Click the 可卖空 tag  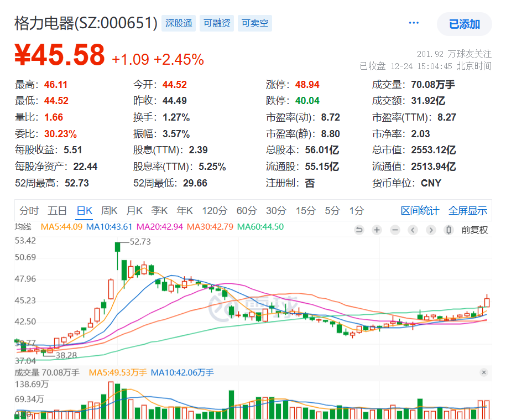pyautogui.click(x=255, y=23)
